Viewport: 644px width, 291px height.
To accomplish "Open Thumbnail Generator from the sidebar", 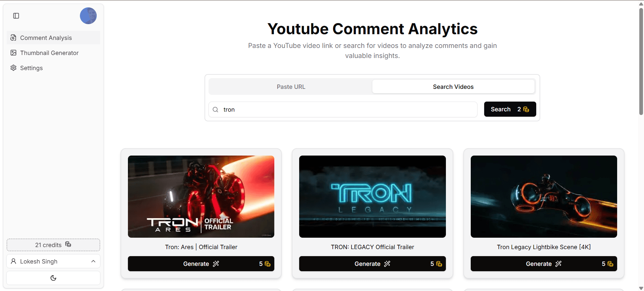I will pyautogui.click(x=49, y=53).
